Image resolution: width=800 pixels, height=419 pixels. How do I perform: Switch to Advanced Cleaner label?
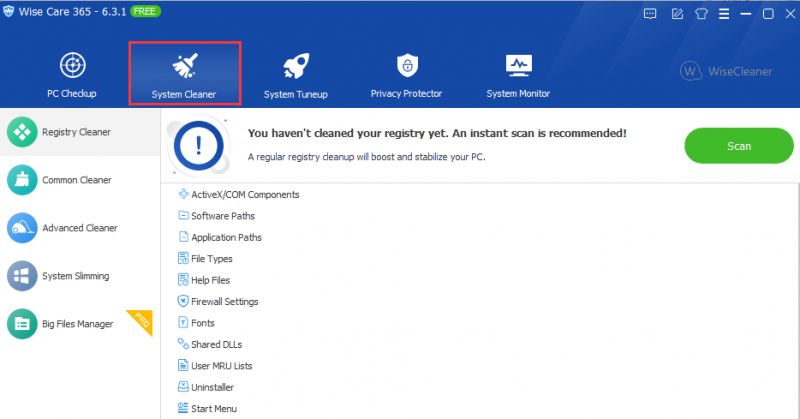pos(80,228)
